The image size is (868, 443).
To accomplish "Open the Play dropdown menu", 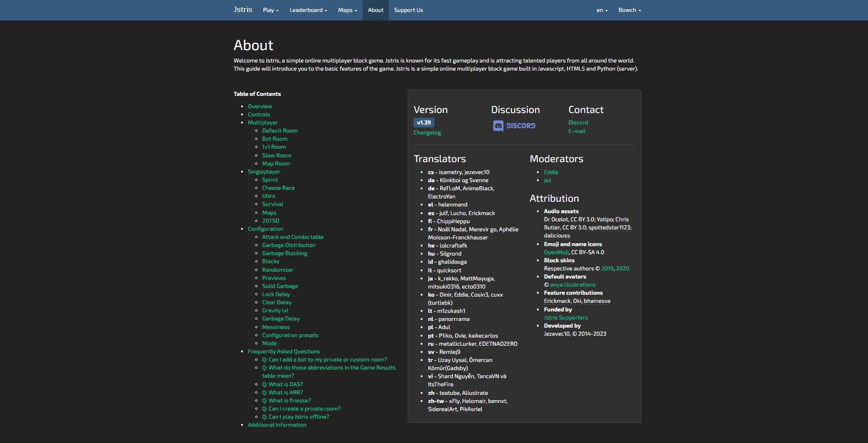I will tap(270, 10).
